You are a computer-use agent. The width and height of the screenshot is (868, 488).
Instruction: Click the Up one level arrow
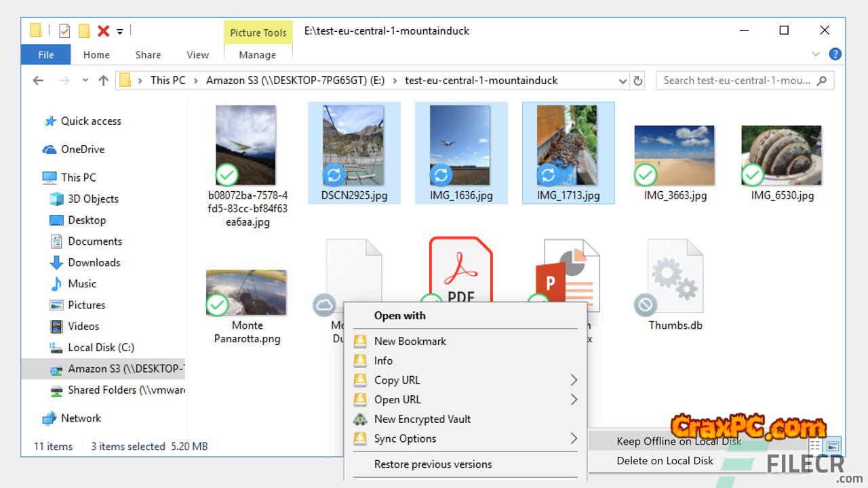point(103,81)
